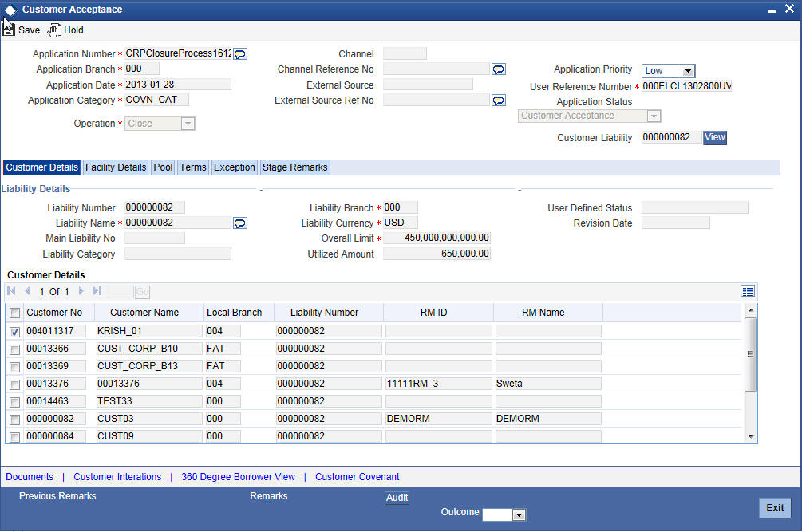Open the Operation dropdown showing Close
This screenshot has height=532, width=802.
pyautogui.click(x=188, y=124)
